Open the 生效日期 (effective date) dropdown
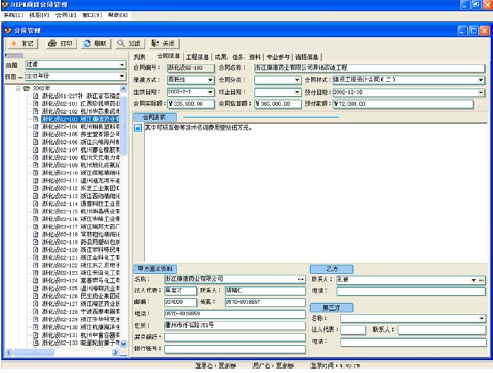Screen dimensions: 493x373 (x=210, y=92)
